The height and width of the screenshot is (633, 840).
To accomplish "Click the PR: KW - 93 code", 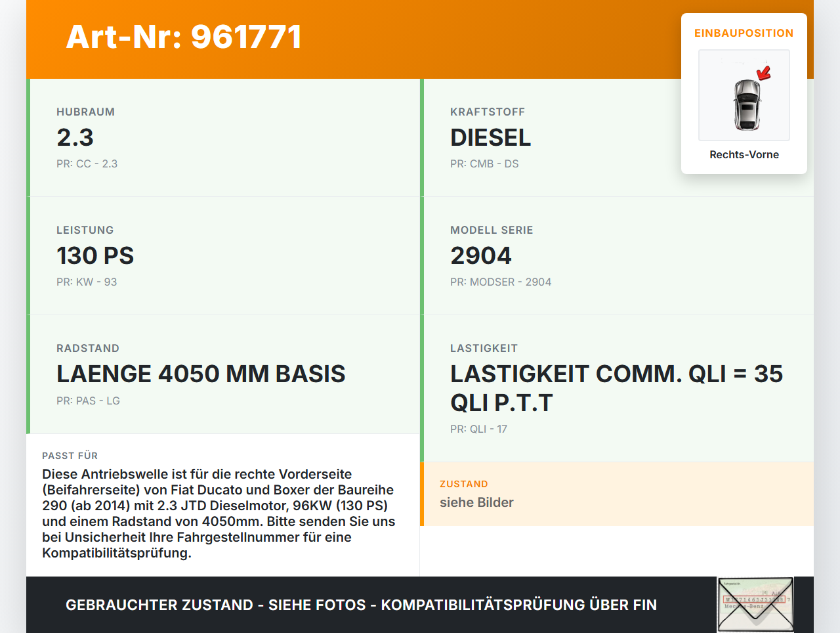I will (87, 282).
